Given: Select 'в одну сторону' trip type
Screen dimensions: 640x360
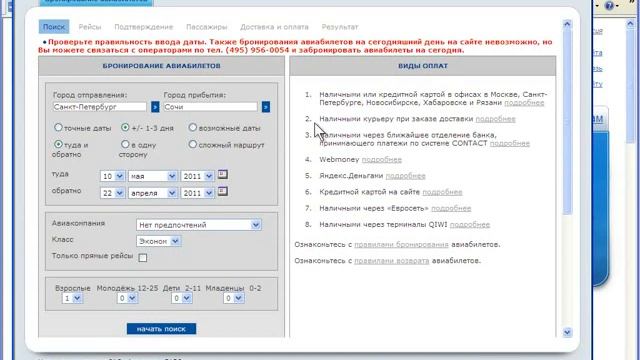Looking at the screenshot, I should coord(125,144).
